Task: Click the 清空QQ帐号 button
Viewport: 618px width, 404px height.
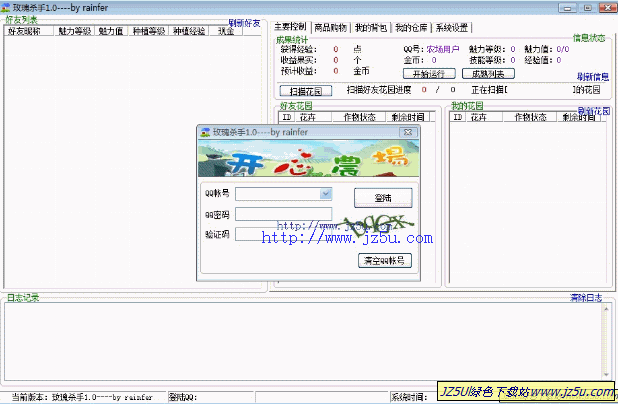Action: pyautogui.click(x=384, y=261)
